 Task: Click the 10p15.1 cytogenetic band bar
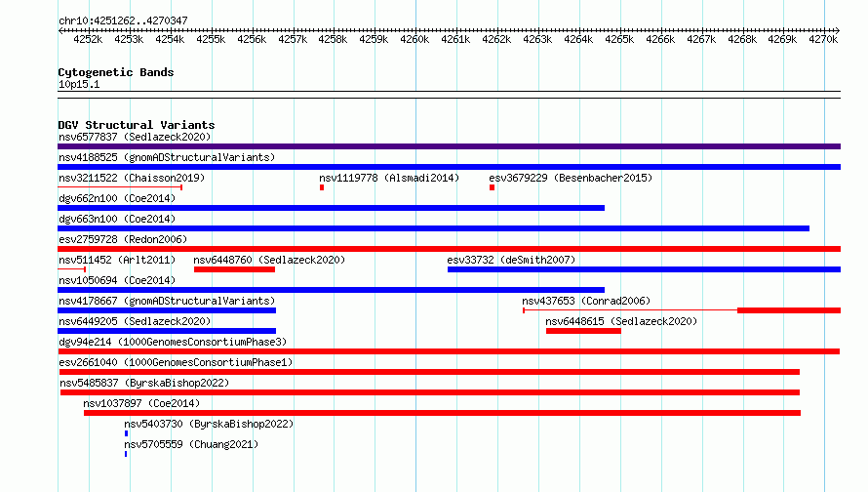(x=449, y=95)
